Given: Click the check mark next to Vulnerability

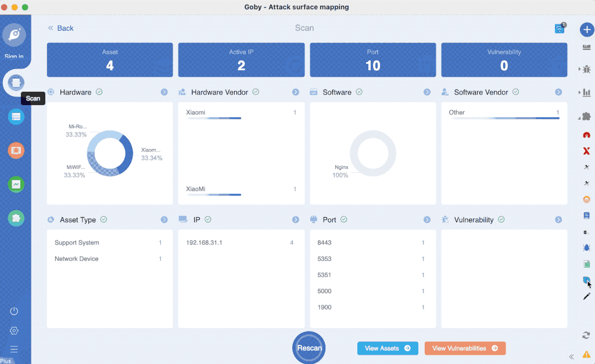Looking at the screenshot, I should tap(501, 219).
